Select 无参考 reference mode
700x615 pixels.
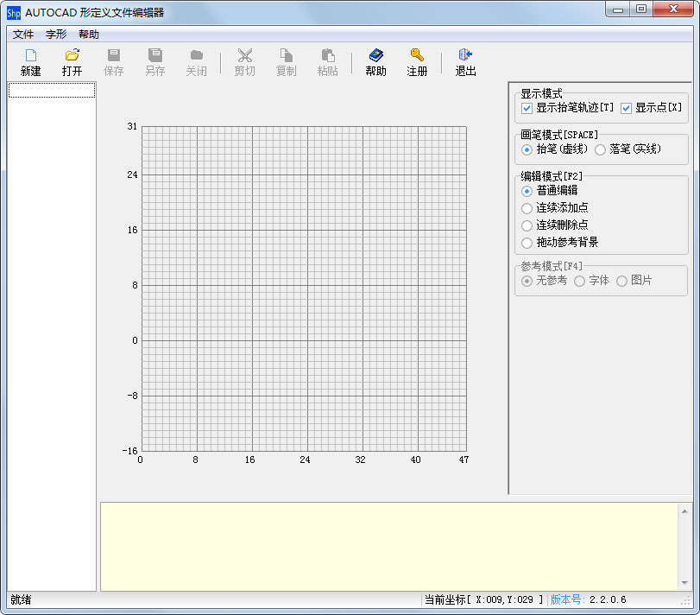pos(527,281)
